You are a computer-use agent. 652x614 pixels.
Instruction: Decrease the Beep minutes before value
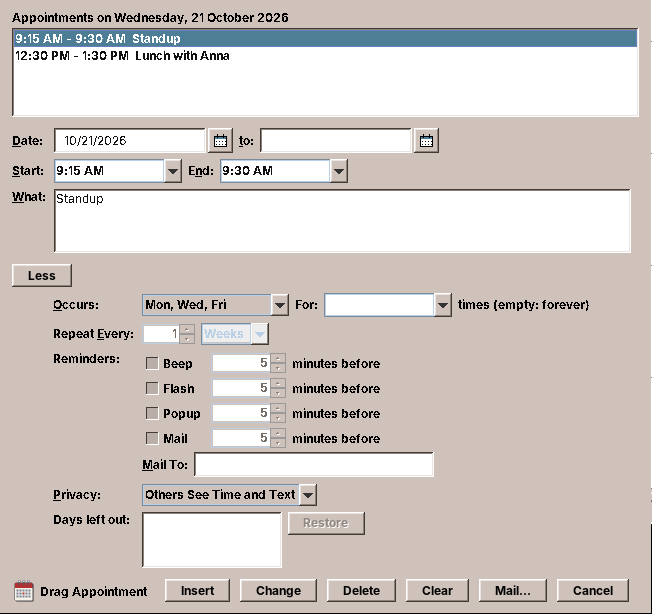pyautogui.click(x=278, y=368)
